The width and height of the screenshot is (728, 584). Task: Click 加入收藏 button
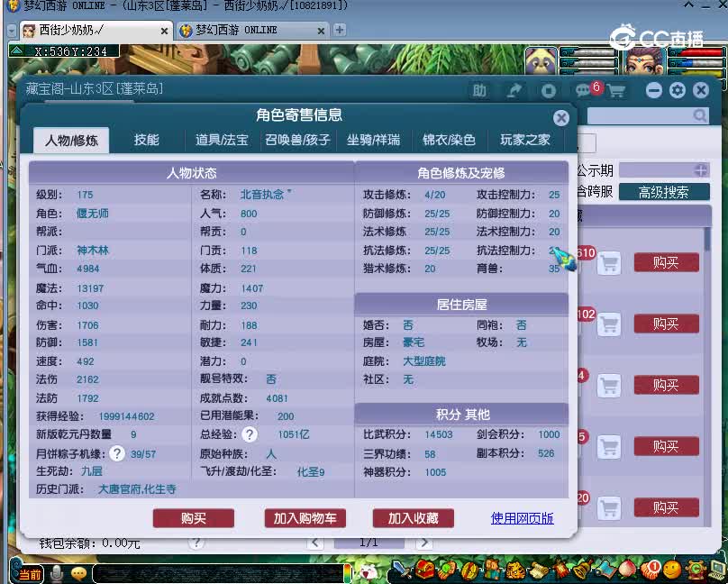coord(414,518)
